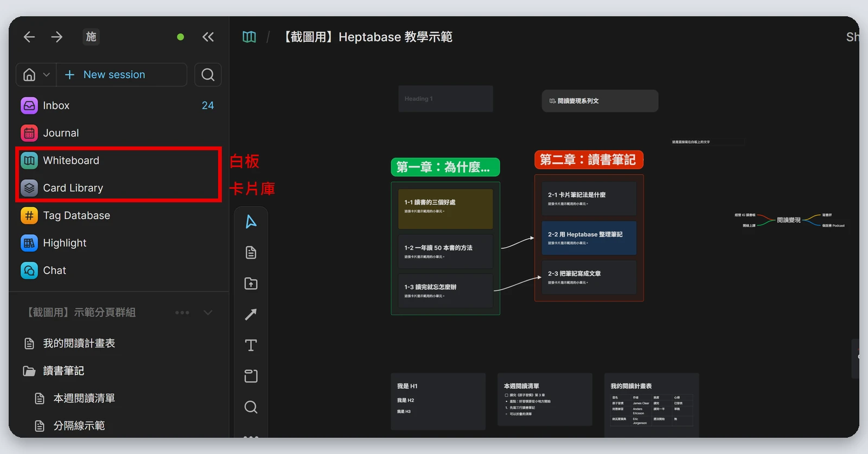Image resolution: width=868 pixels, height=454 pixels.
Task: Select the pointer tool
Action: [x=251, y=222]
